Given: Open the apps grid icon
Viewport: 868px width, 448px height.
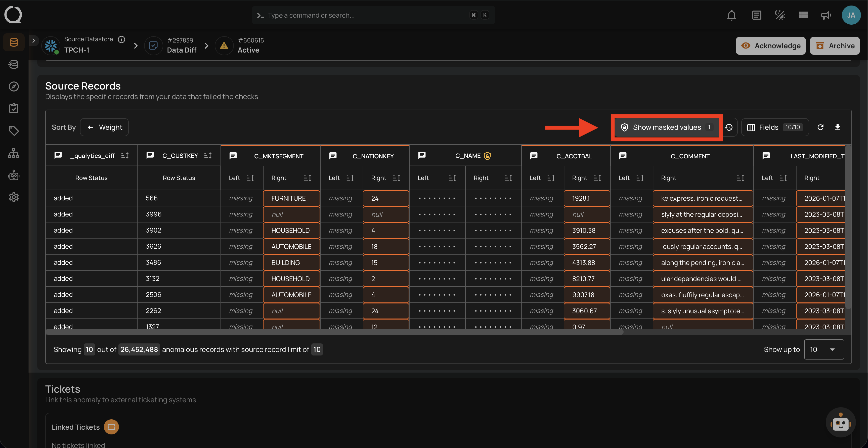Looking at the screenshot, I should coord(803,15).
